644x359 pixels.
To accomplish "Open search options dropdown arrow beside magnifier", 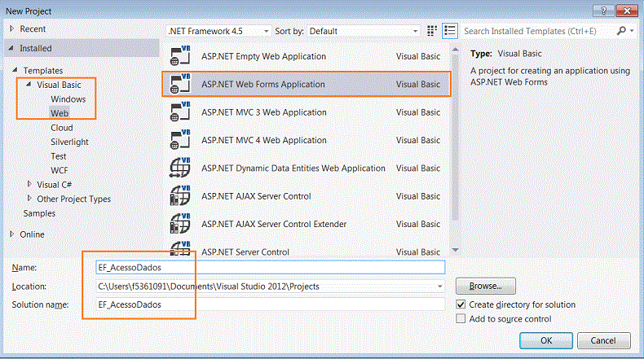I will click(632, 31).
